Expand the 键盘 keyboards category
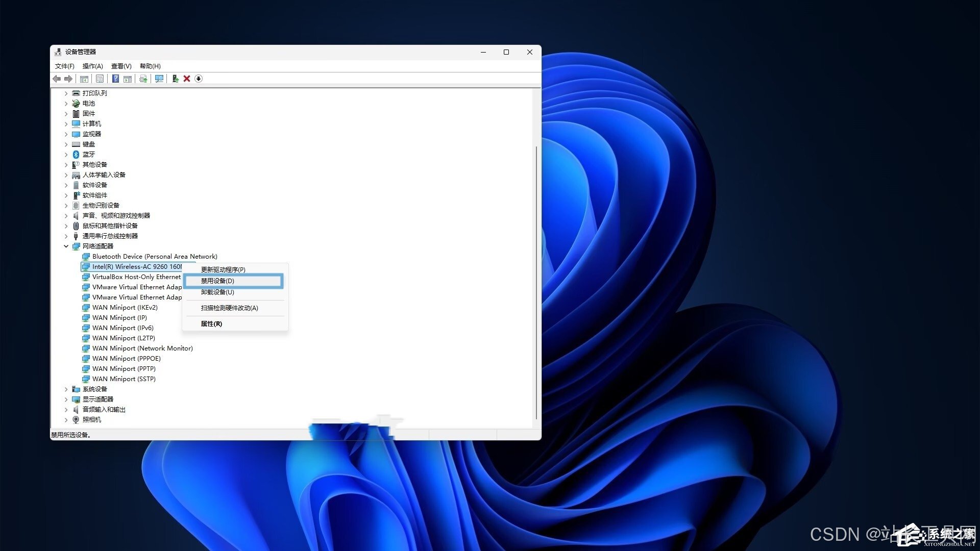Screen dimensions: 980x551 66,144
